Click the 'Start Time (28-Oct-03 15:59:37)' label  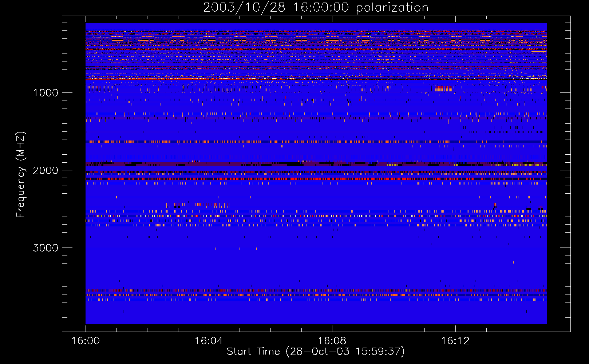click(x=316, y=352)
